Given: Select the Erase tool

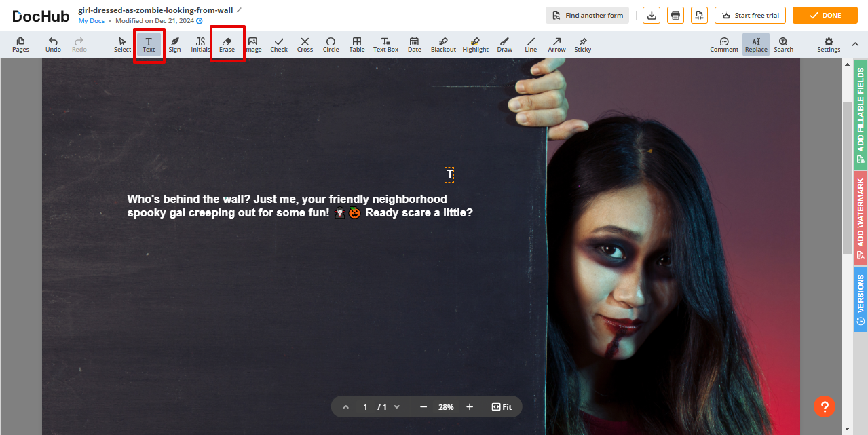Looking at the screenshot, I should click(x=227, y=45).
